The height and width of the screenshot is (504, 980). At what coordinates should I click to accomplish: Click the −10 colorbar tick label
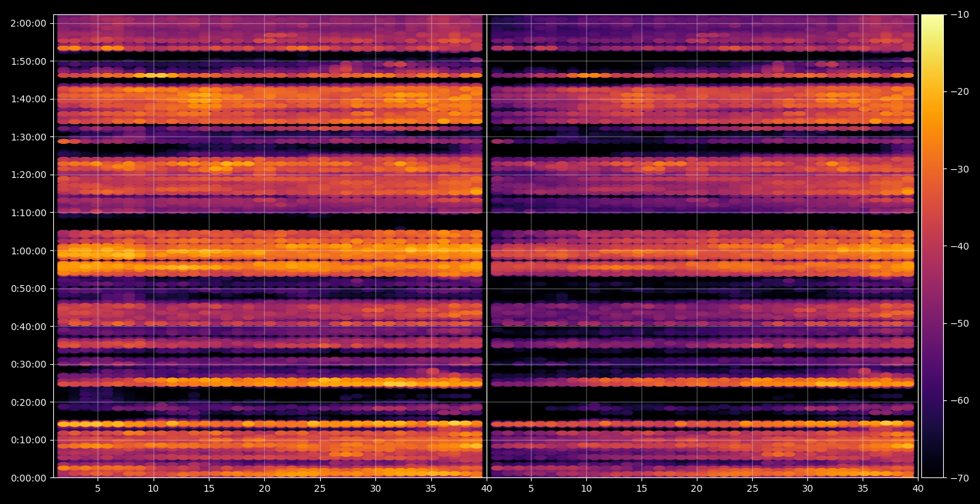point(960,15)
